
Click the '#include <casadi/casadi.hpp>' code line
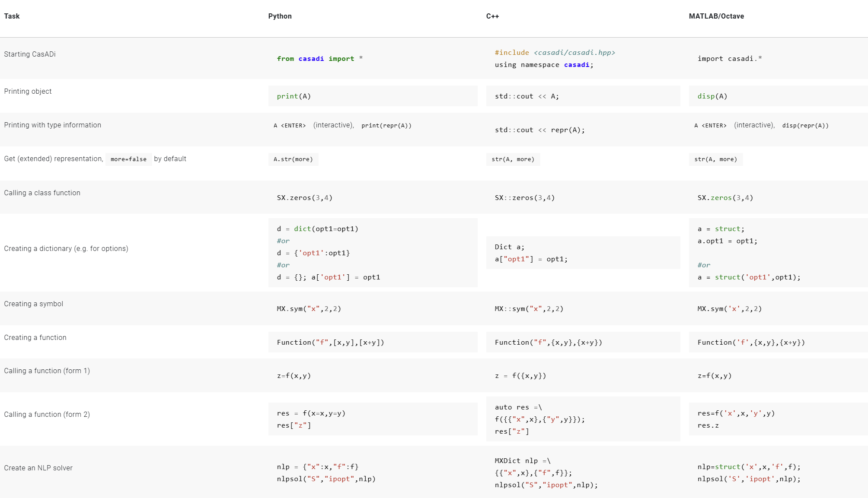[x=555, y=53]
